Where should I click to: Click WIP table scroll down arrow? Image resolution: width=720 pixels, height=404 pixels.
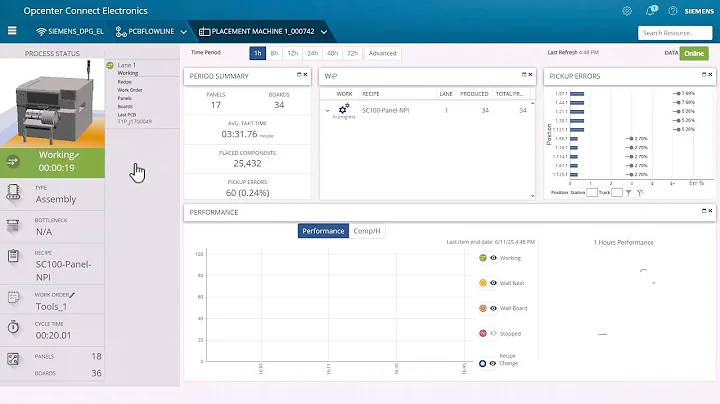(532, 196)
